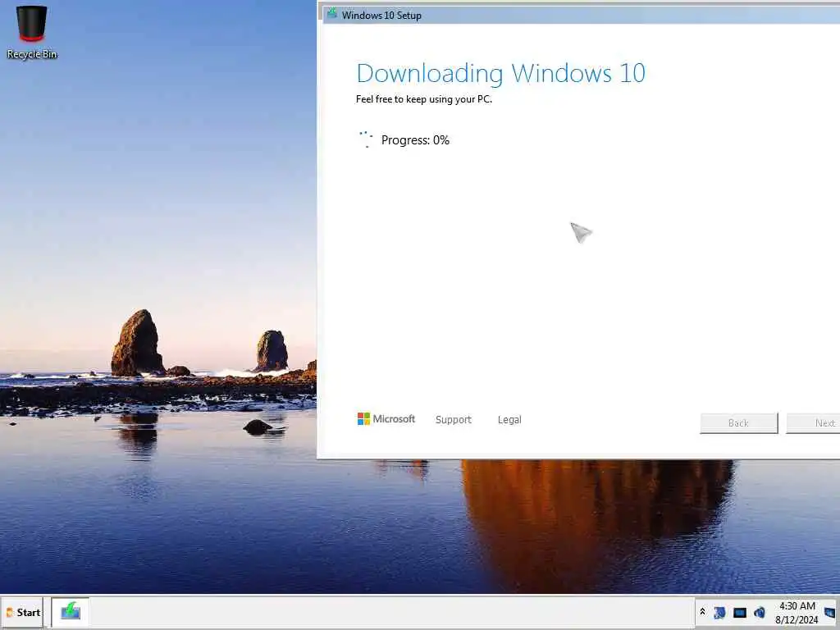
Task: Click the black monitor tray icon
Action: pos(739,612)
